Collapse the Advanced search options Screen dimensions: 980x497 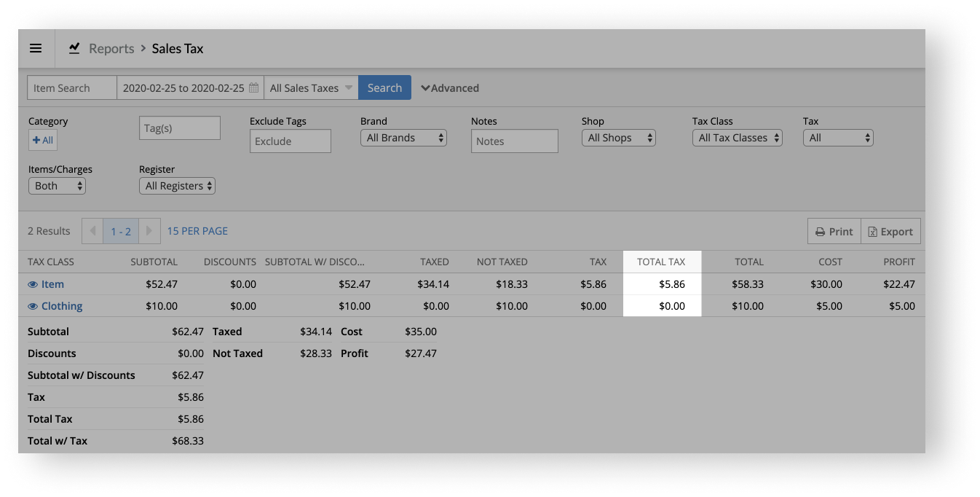(450, 88)
